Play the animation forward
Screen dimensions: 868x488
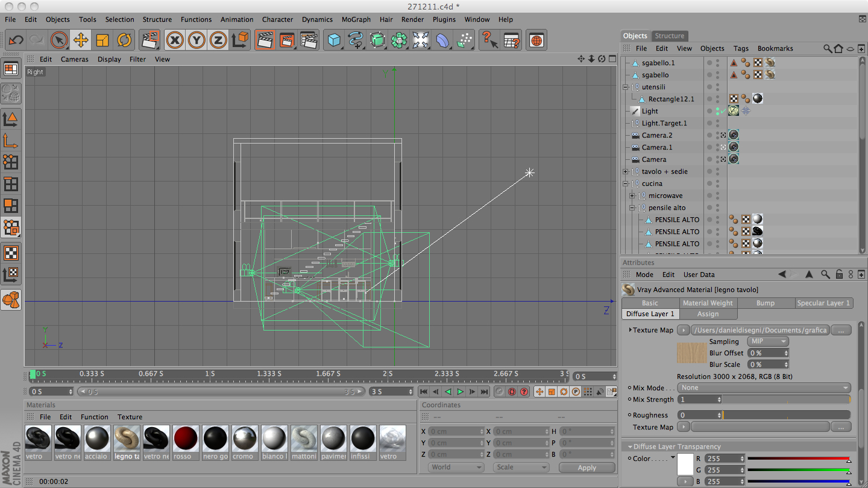[x=460, y=391]
